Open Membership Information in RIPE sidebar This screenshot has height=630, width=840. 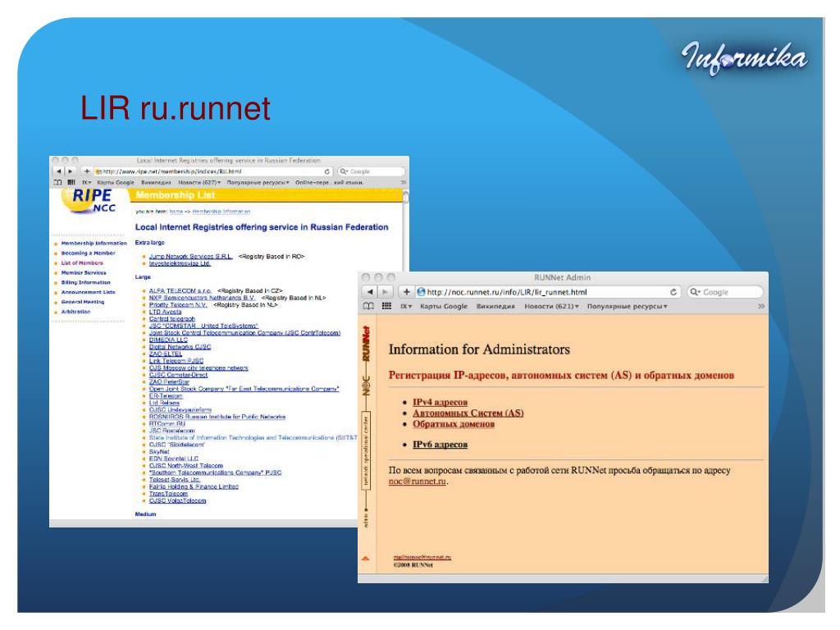(94, 243)
